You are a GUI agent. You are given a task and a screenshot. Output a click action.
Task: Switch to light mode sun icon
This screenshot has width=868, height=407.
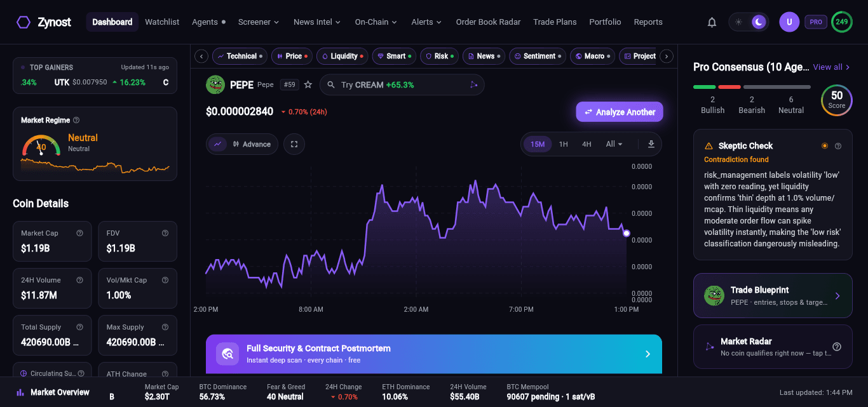pos(738,22)
